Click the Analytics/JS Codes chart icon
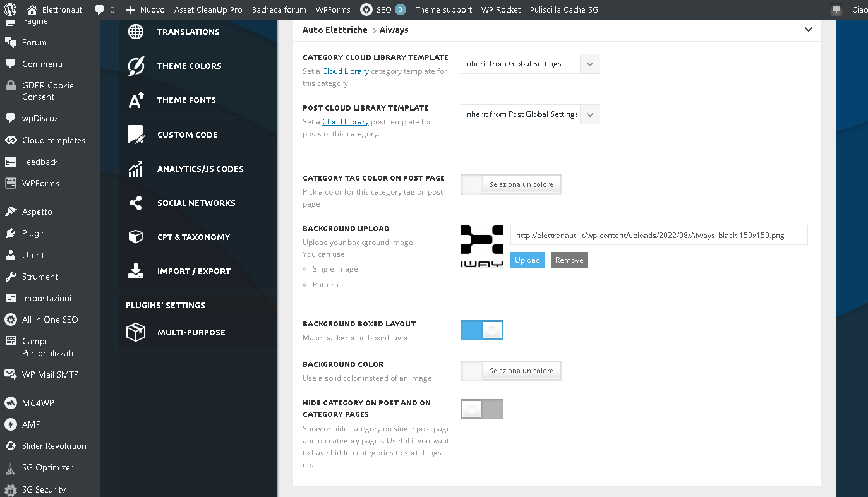Screen dimensions: 868x497 click(136, 169)
